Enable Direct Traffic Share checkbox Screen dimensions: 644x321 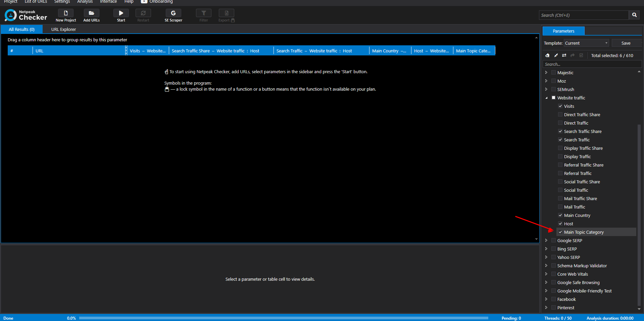tap(560, 114)
